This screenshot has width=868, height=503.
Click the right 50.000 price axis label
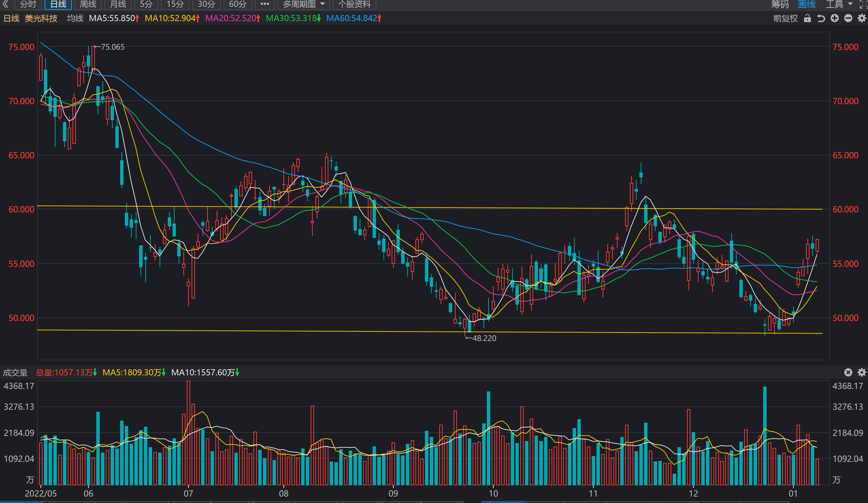click(846, 318)
